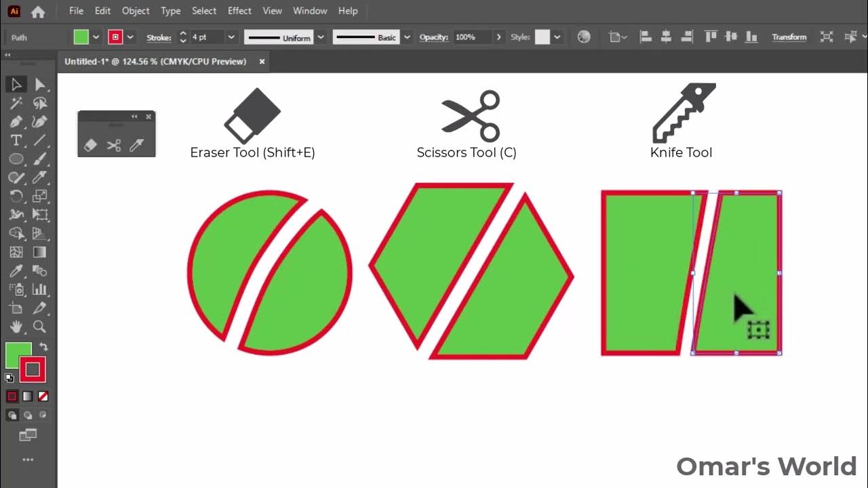Open graphic Style dropdown
Viewport: 868px width, 488px height.
pos(557,37)
